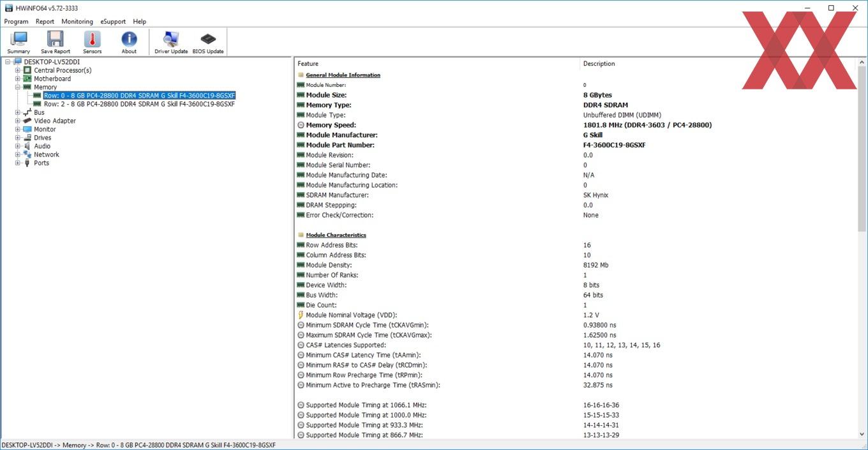Click the Memory module icon in tree
Screen dimensions: 868x450
point(27,87)
